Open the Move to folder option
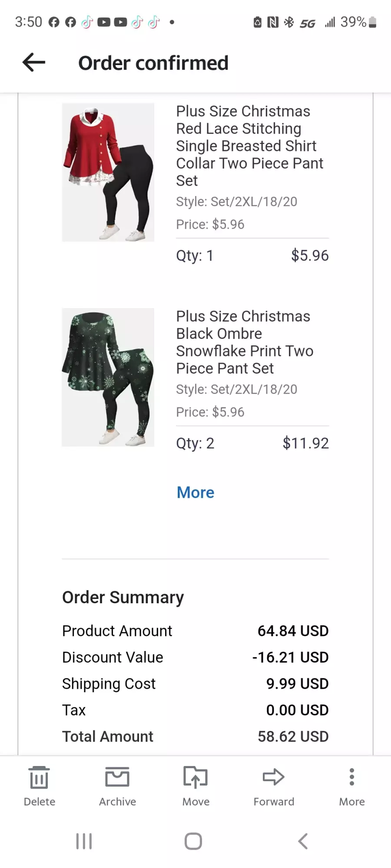391x868 pixels. (x=195, y=786)
